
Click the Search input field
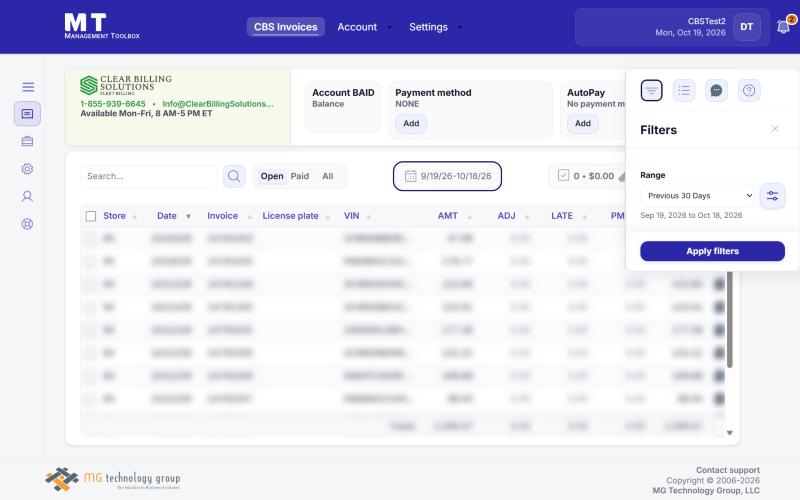[149, 176]
